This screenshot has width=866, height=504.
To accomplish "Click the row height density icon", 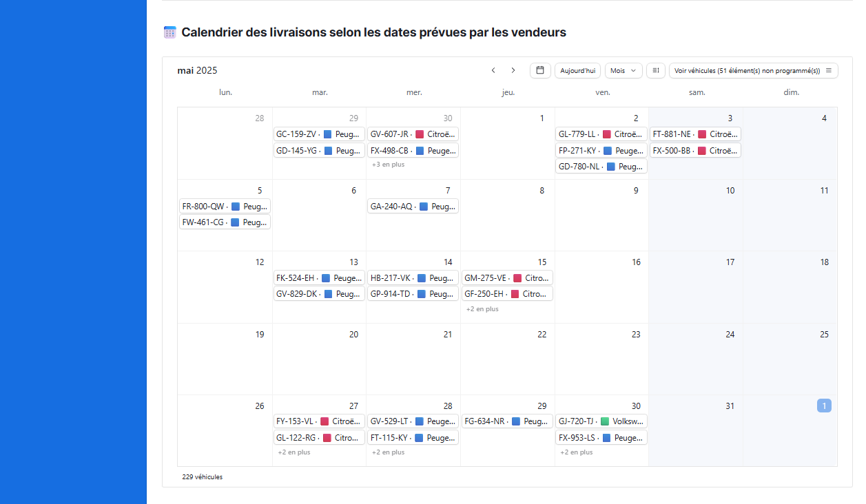I will (x=656, y=70).
